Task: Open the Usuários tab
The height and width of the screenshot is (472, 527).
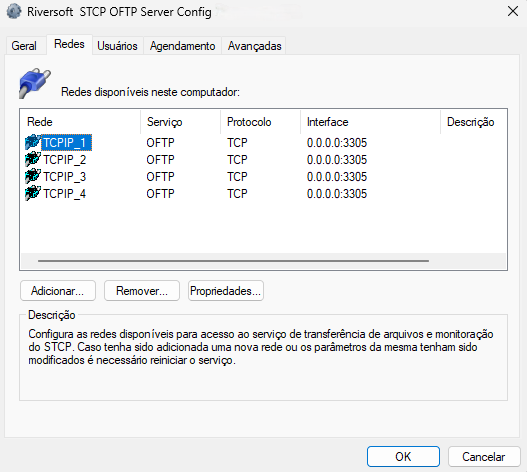Action: (117, 46)
